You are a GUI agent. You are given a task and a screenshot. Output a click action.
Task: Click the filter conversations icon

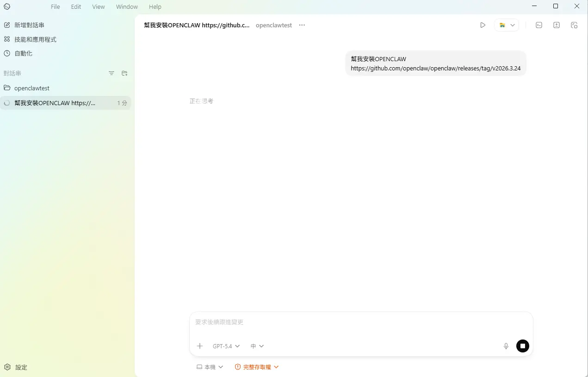[111, 73]
